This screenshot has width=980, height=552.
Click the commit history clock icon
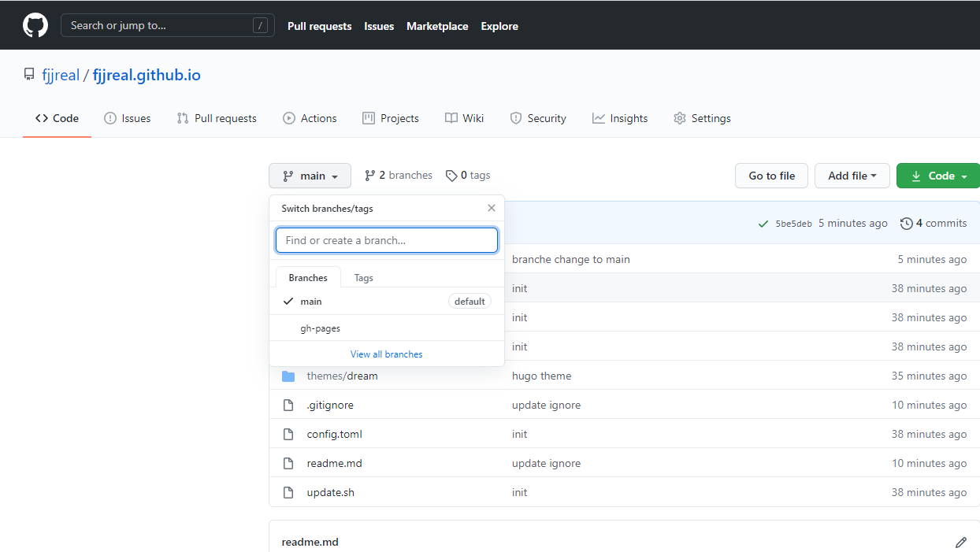906,223
